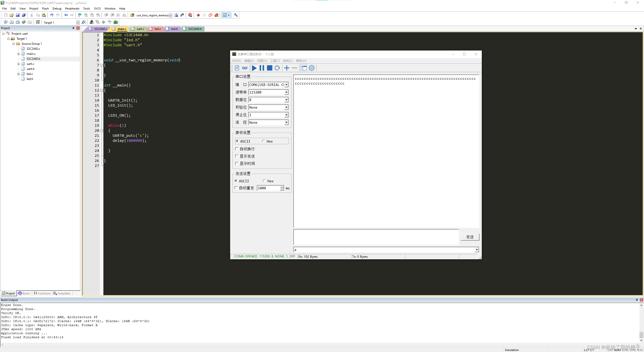
Task: Click the send text input area
Action: [376, 237]
